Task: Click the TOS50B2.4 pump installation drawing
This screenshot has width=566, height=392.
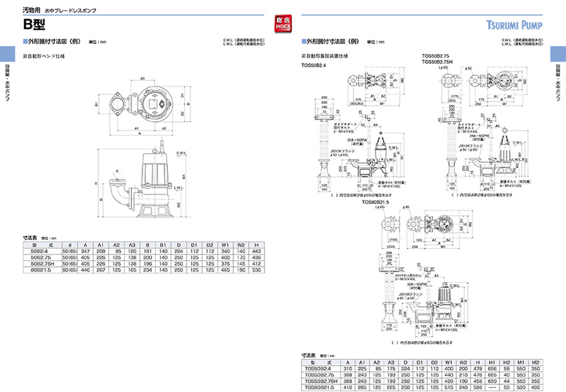Action: (x=355, y=148)
